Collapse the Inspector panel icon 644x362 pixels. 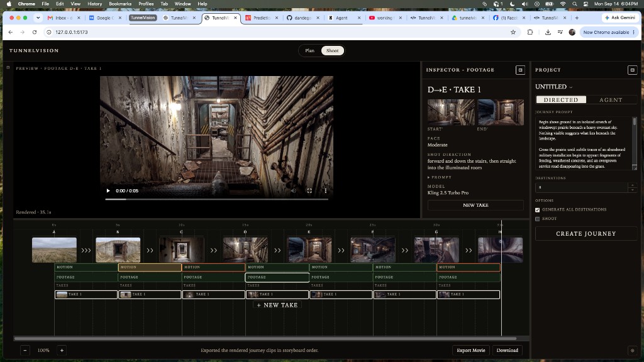[x=520, y=70]
